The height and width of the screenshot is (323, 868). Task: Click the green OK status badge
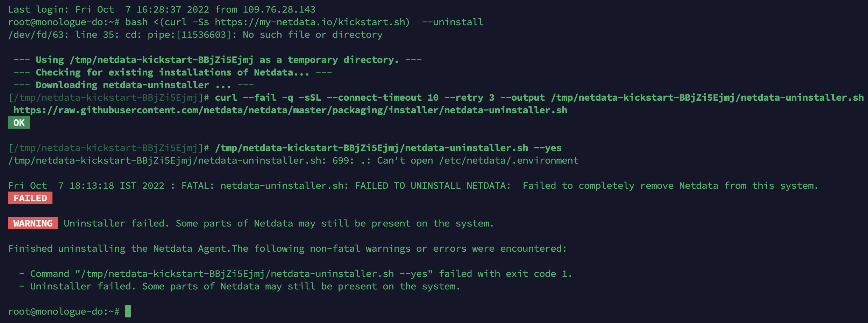point(19,123)
